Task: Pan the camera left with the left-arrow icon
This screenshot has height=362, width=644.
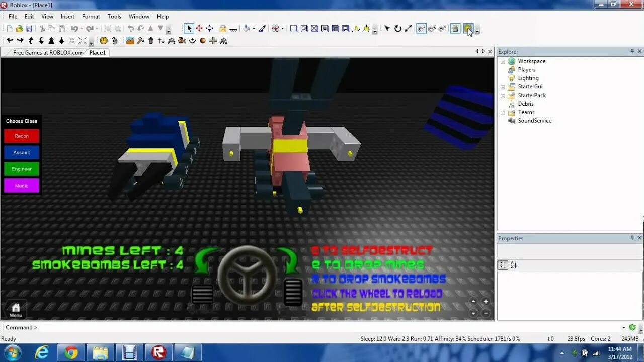Action: [x=10, y=41]
